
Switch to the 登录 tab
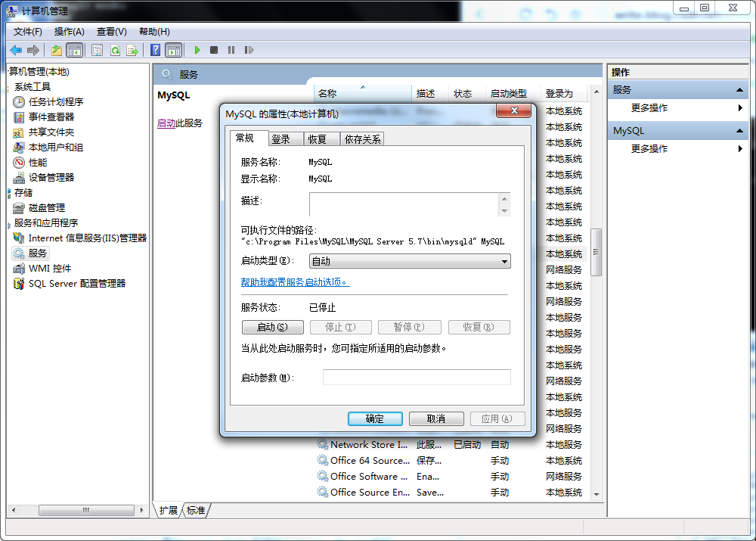pyautogui.click(x=286, y=139)
